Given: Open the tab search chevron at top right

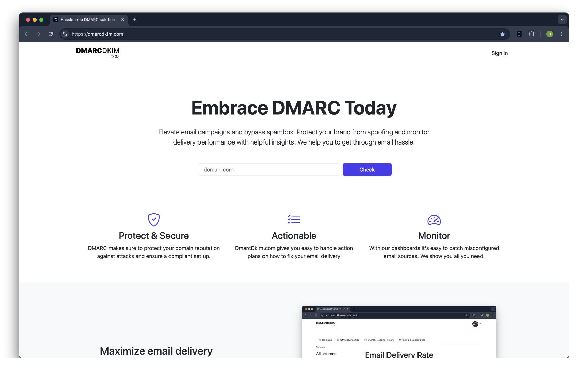Looking at the screenshot, I should tap(562, 20).
